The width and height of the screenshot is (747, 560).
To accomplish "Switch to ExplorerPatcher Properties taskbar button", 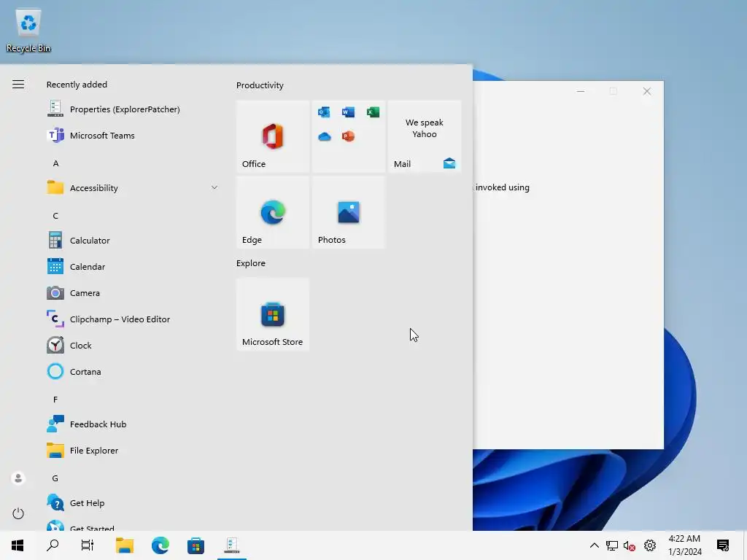I will pyautogui.click(x=231, y=545).
